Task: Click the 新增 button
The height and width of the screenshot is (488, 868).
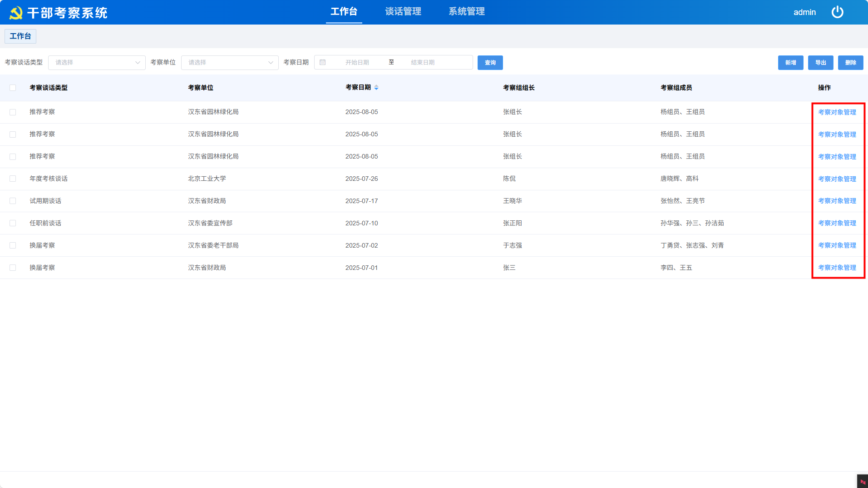Action: click(790, 62)
